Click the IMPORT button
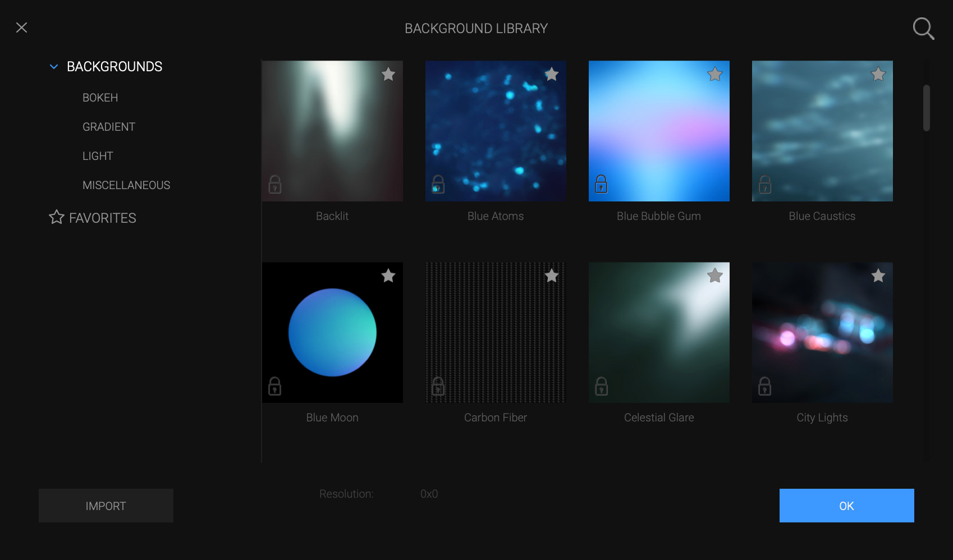The height and width of the screenshot is (560, 953). pyautogui.click(x=106, y=506)
